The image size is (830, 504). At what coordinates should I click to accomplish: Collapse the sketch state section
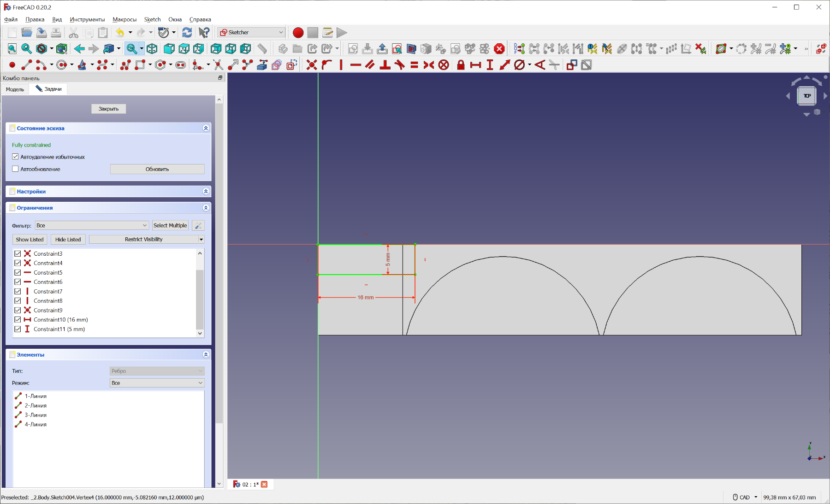coord(206,128)
